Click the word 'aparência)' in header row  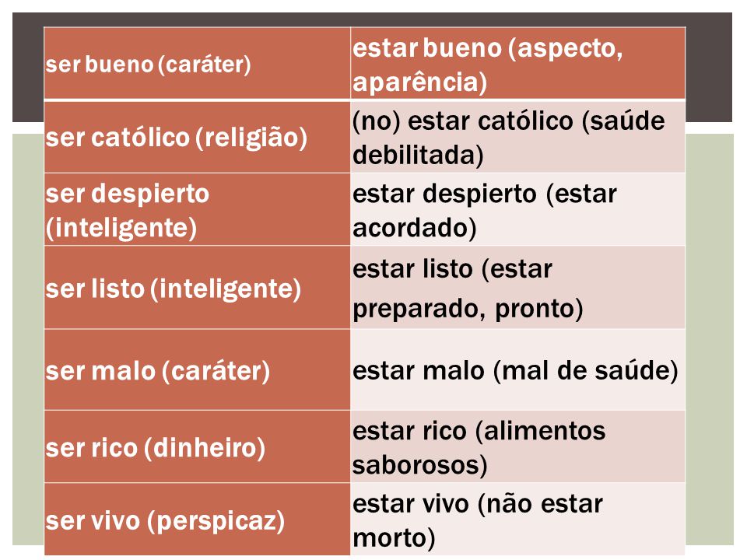point(419,82)
